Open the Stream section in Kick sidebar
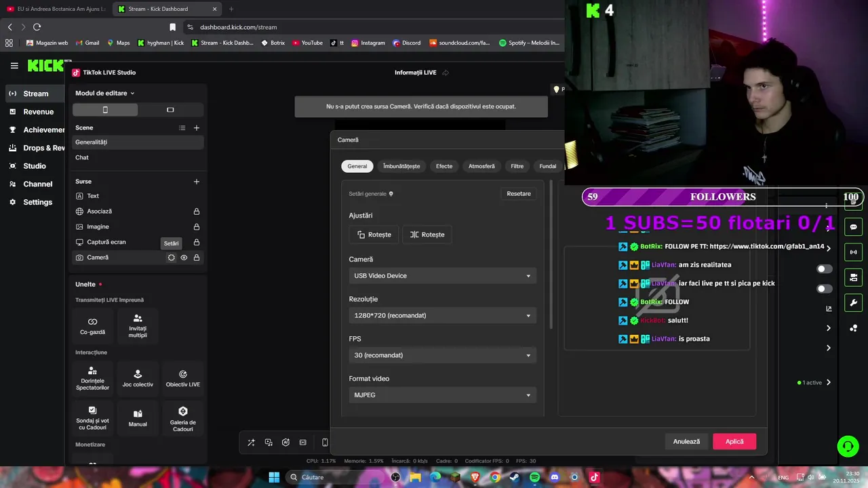Image resolution: width=868 pixels, height=488 pixels. coord(35,94)
